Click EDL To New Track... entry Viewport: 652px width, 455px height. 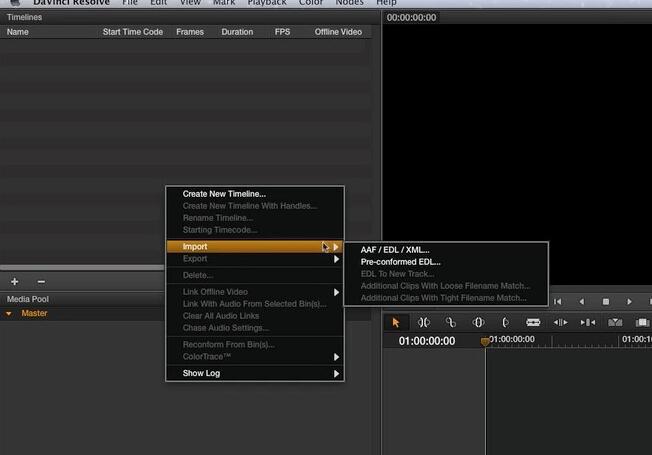398,274
